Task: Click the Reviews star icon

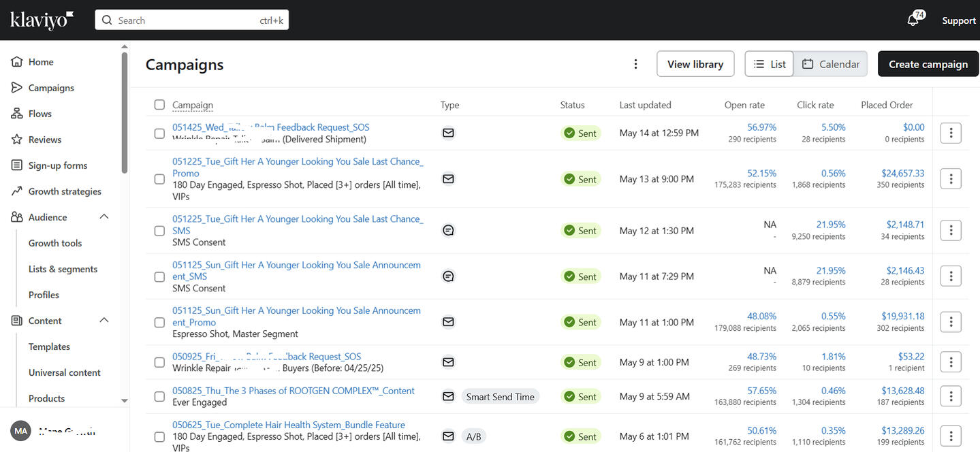Action: click(x=17, y=140)
